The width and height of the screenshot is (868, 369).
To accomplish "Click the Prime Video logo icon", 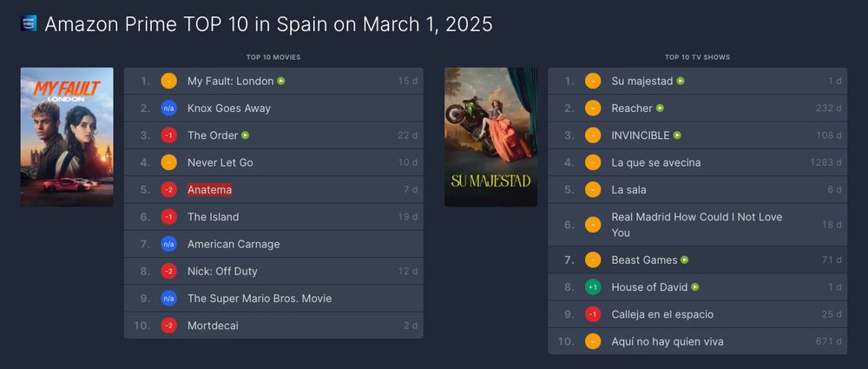I will pyautogui.click(x=29, y=23).
